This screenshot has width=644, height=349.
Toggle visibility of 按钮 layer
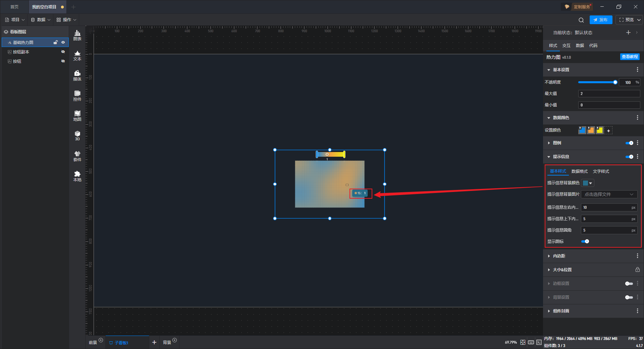pos(63,61)
